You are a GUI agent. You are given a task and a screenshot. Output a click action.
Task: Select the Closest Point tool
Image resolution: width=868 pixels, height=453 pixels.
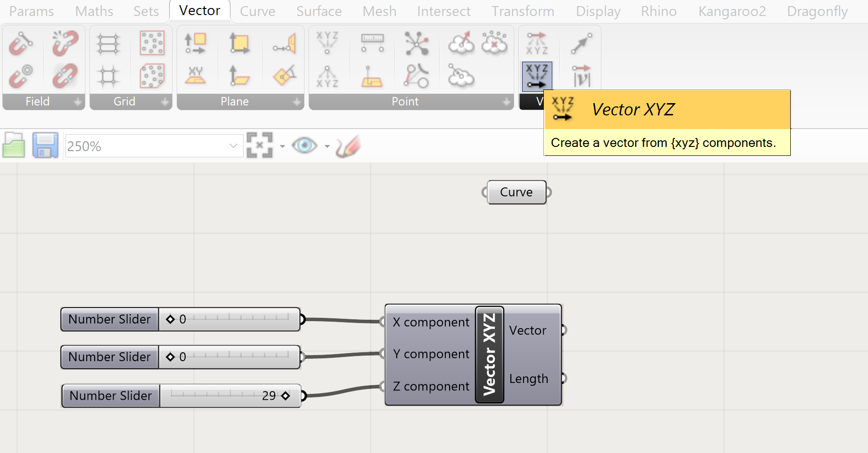[416, 76]
